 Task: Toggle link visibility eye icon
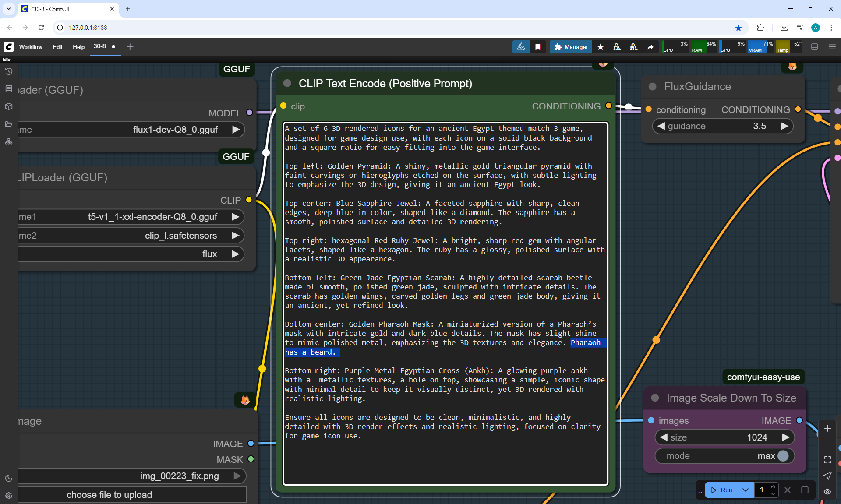pyautogui.click(x=827, y=491)
